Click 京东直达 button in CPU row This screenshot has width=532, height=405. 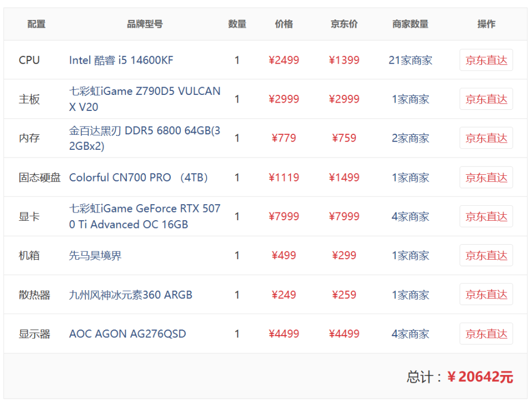486,60
